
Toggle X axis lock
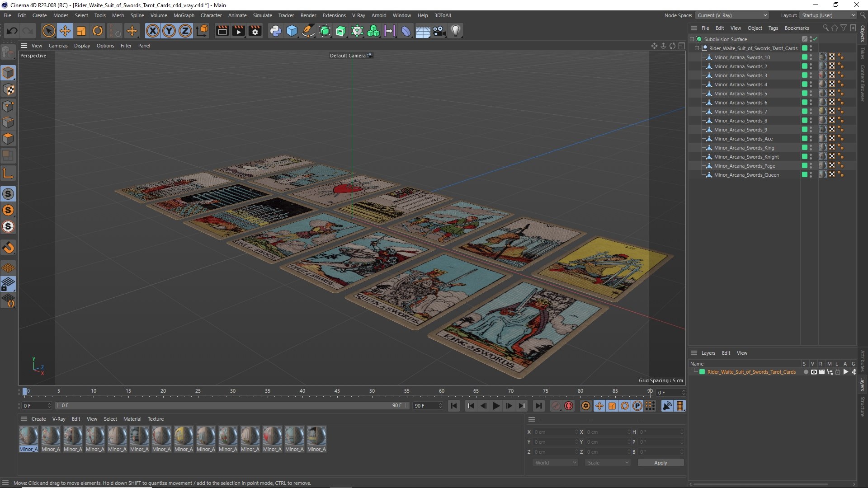153,31
